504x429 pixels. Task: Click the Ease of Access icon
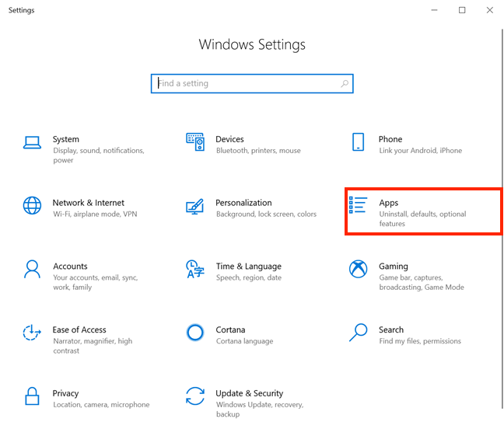pos(32,333)
